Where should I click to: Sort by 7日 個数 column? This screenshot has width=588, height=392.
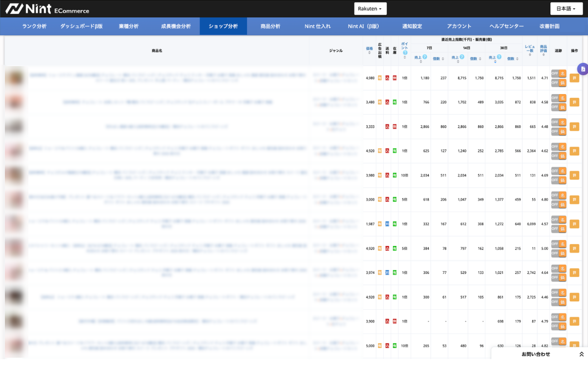[438, 59]
